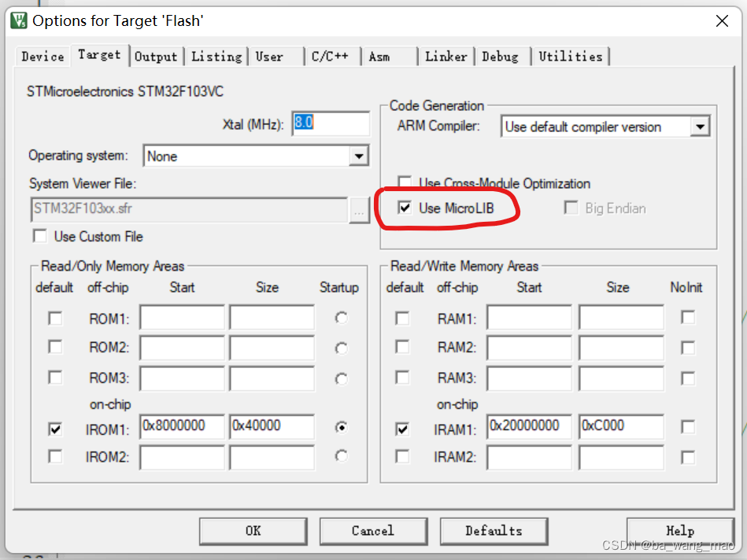Select the ROM2 Startup radio button
This screenshot has width=747, height=560.
341,348
